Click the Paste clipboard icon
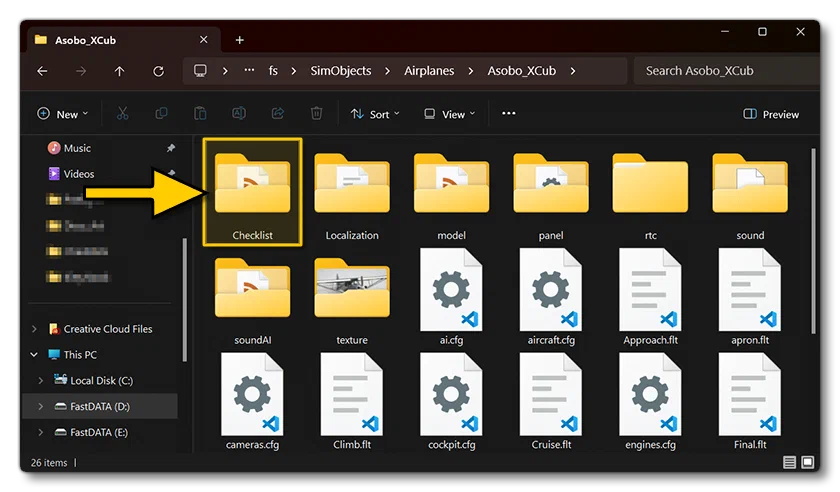This screenshot has width=840, height=492. 200,114
